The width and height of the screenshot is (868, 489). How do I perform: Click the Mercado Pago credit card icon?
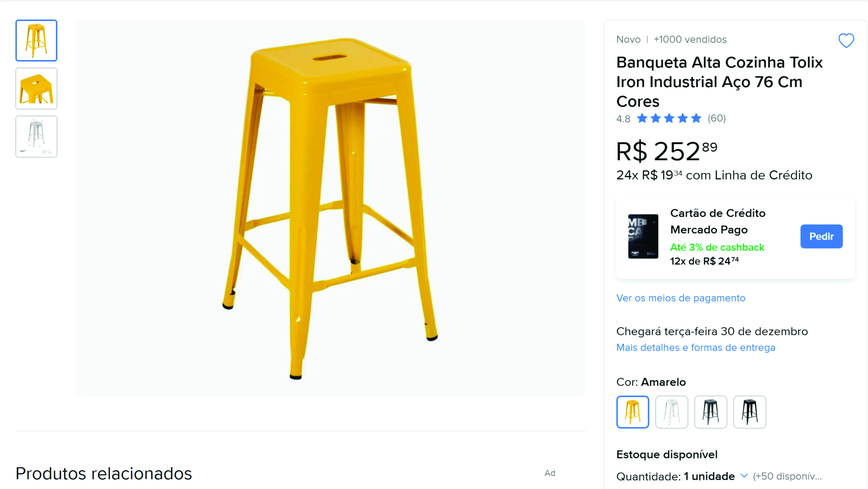[x=643, y=236]
